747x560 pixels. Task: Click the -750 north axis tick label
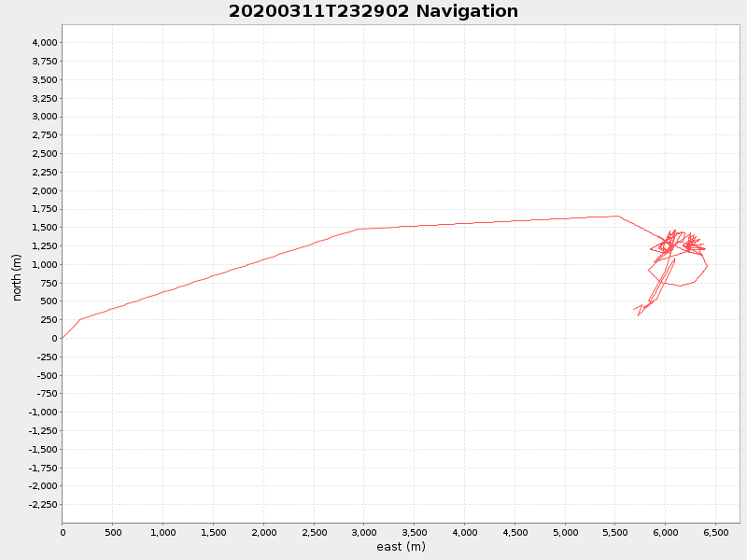click(x=48, y=393)
